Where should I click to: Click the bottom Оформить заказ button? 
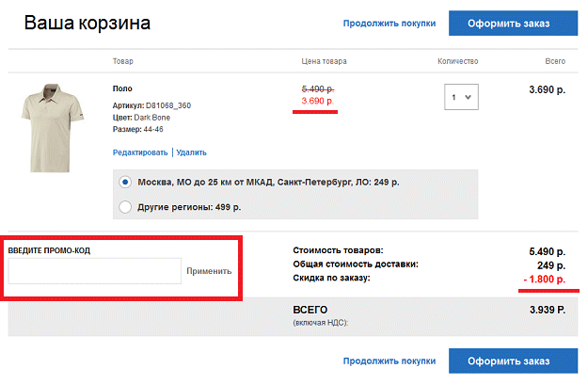pos(513,360)
